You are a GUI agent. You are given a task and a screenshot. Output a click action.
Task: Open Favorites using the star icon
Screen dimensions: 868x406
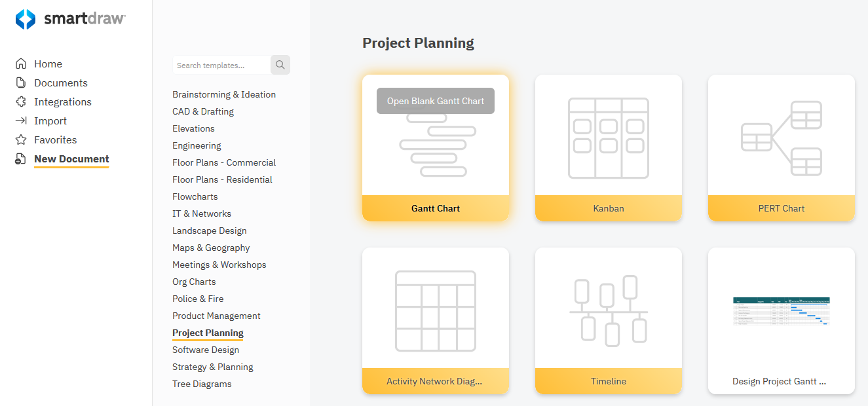[x=21, y=139]
